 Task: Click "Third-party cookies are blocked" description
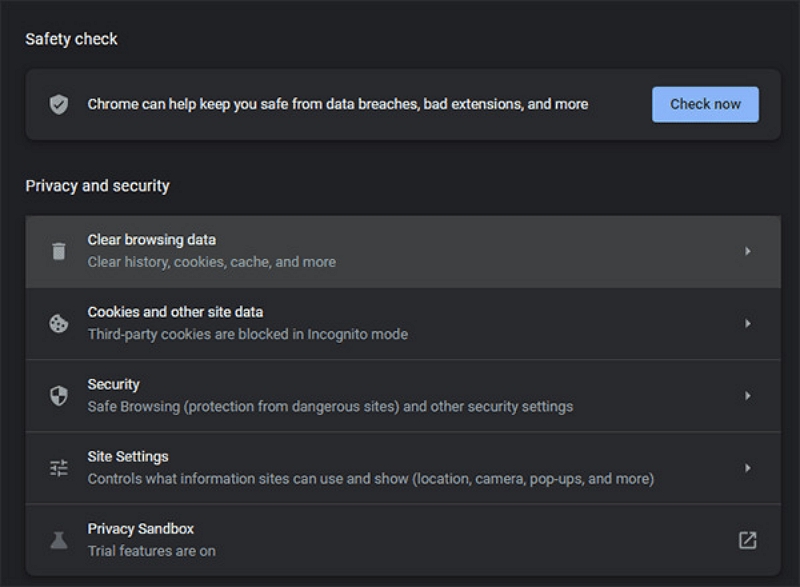(247, 334)
